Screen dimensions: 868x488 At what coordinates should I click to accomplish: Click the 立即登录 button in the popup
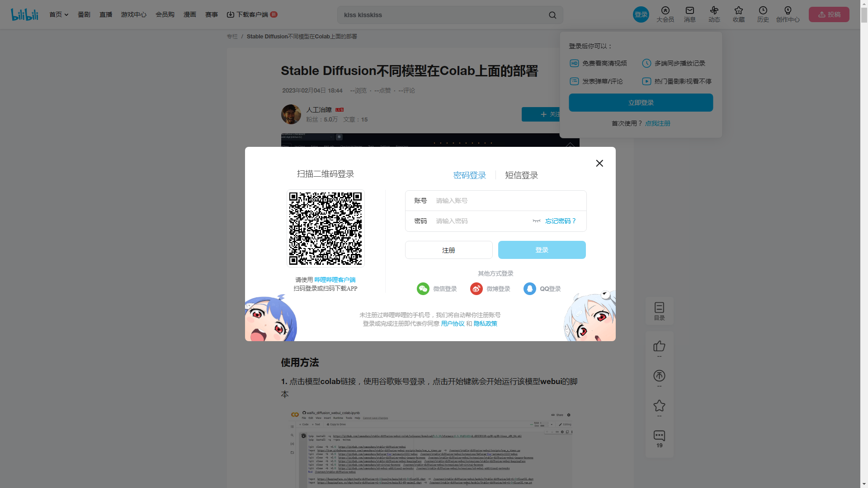pyautogui.click(x=641, y=103)
